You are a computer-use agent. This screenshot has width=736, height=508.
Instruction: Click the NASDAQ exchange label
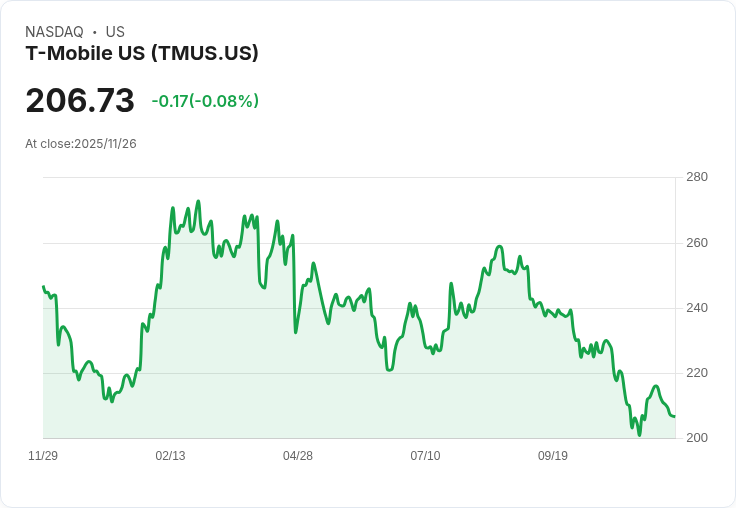[x=54, y=32]
